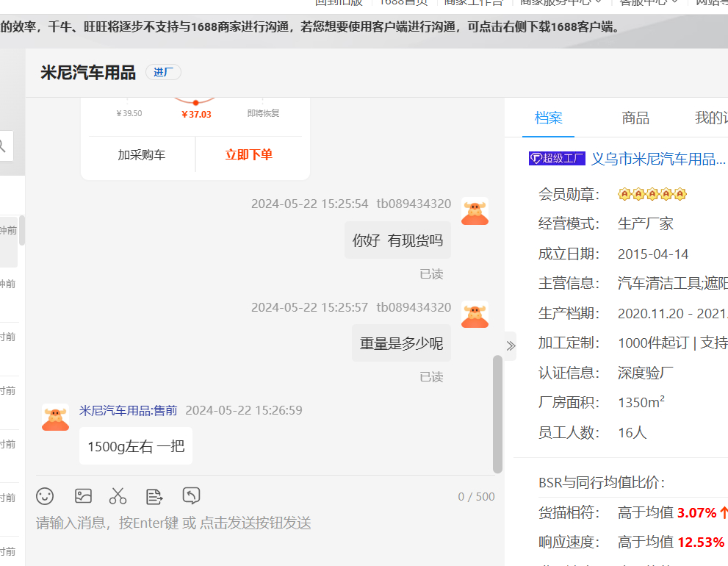This screenshot has width=728, height=566.
Task: Open the emoji picker in chat toolbar
Action: (45, 496)
